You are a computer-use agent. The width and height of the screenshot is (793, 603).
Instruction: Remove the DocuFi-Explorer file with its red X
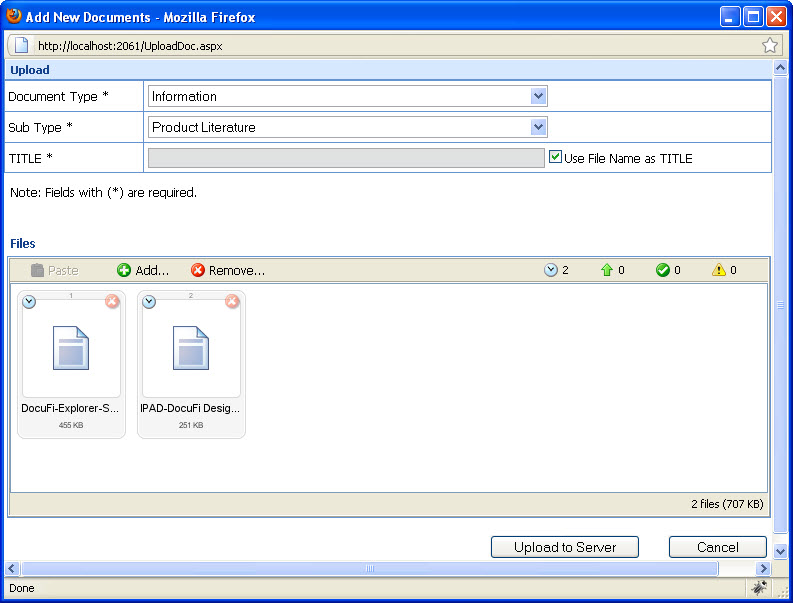click(112, 302)
